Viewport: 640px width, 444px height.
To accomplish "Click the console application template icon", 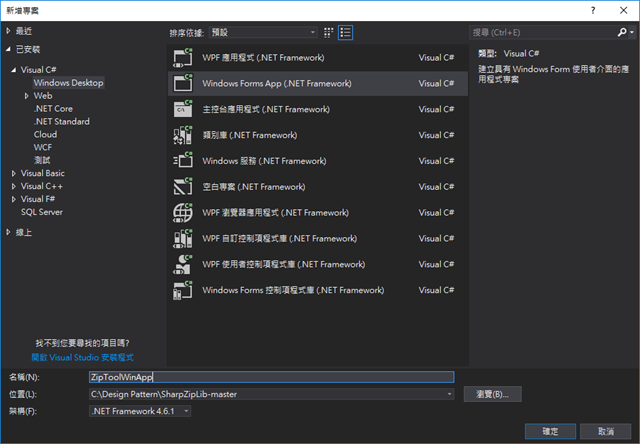I will tap(182, 109).
